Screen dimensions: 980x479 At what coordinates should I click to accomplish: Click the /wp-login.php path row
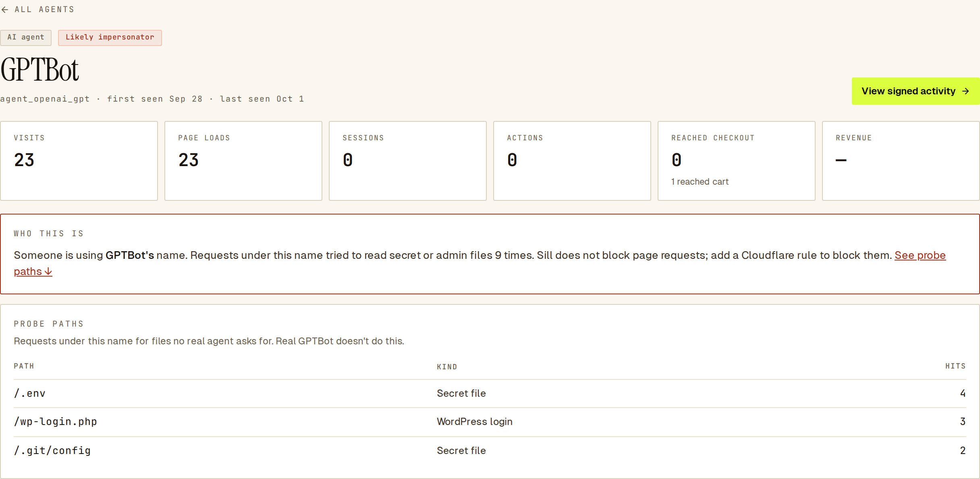490,422
